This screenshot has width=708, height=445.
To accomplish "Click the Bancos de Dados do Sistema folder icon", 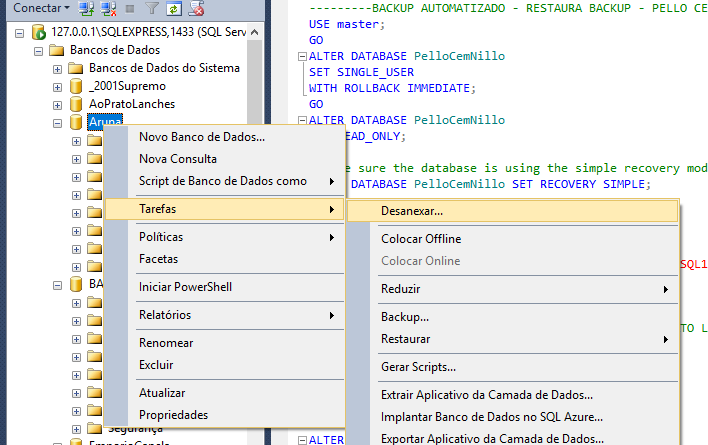I will pyautogui.click(x=75, y=68).
